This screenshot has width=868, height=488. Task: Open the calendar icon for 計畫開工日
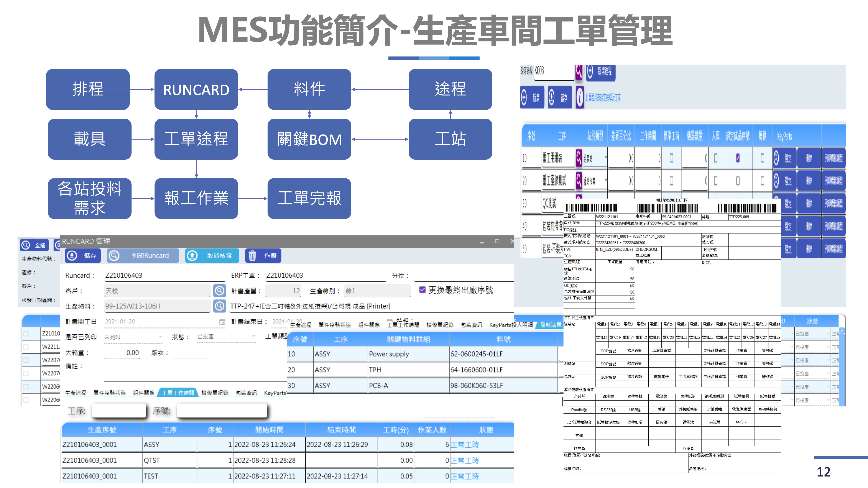[x=222, y=322]
